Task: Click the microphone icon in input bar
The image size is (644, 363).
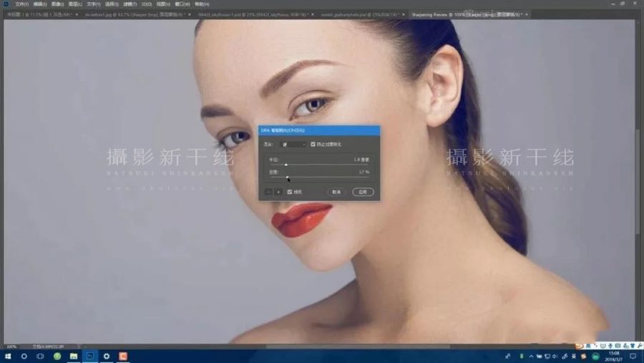Action: pyautogui.click(x=610, y=346)
